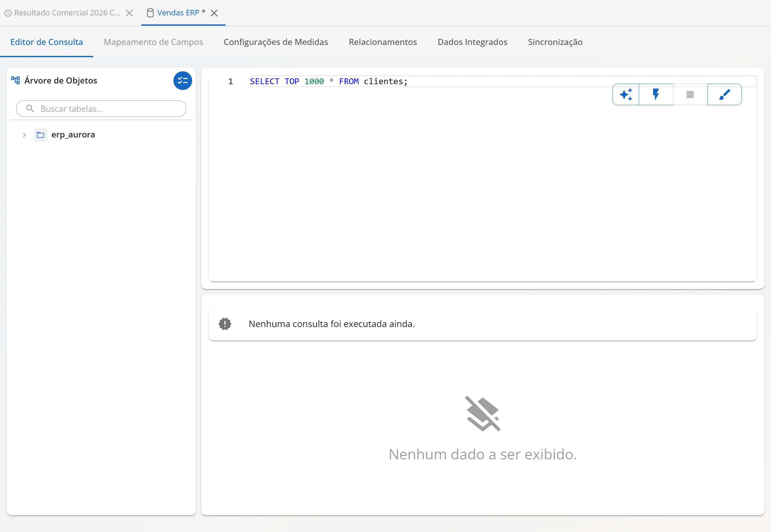
Task: Go to the Relacionamentos tab
Action: click(x=383, y=42)
